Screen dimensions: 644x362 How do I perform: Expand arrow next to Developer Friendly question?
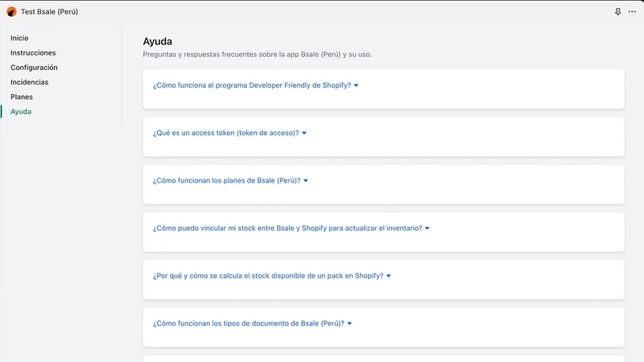pos(356,85)
